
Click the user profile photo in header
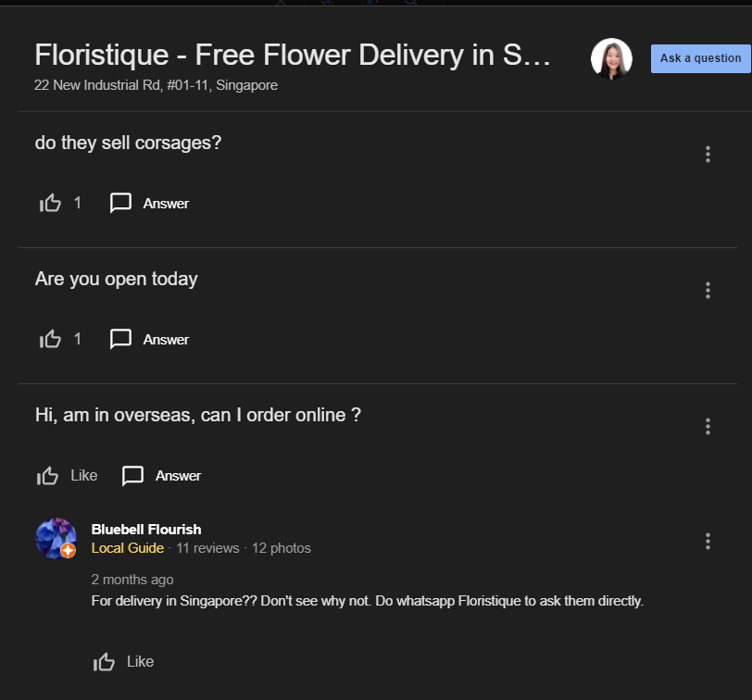pos(611,58)
